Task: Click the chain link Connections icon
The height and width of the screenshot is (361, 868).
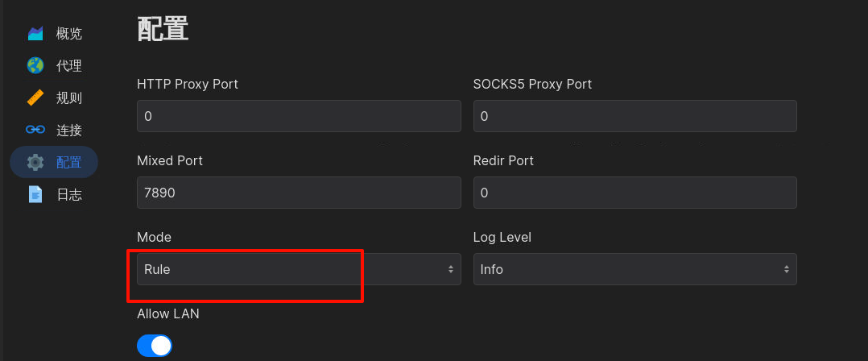Action: (x=35, y=130)
